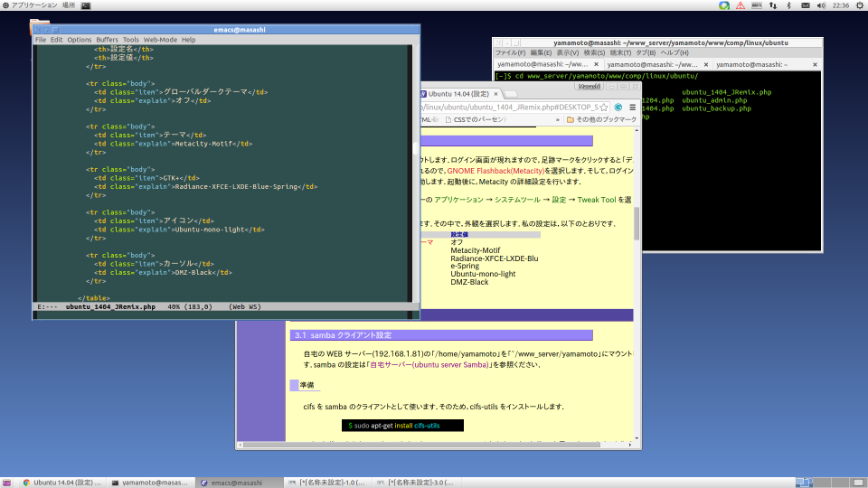868x488 pixels.
Task: Follow the GNOME Flashback(Metacity) link
Action: click(x=495, y=171)
